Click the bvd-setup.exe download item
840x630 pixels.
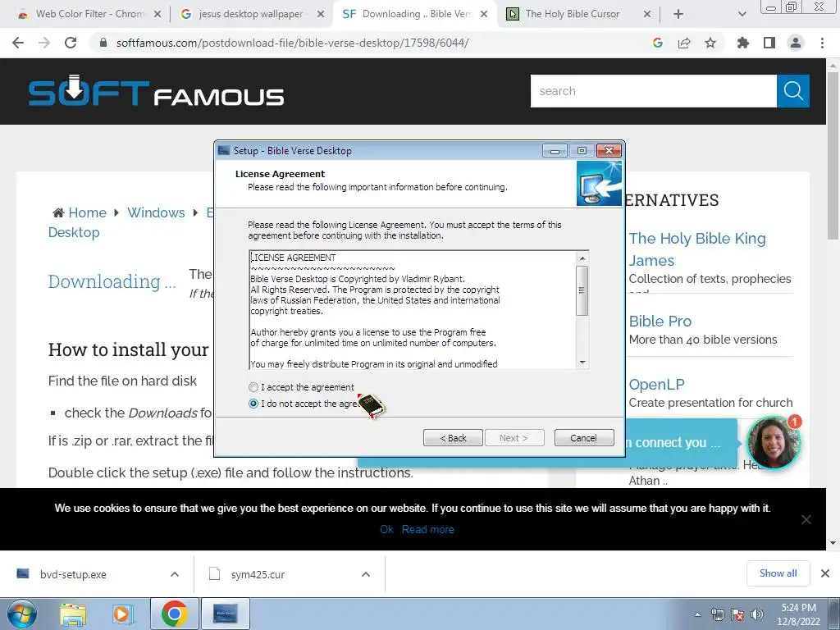click(x=73, y=574)
